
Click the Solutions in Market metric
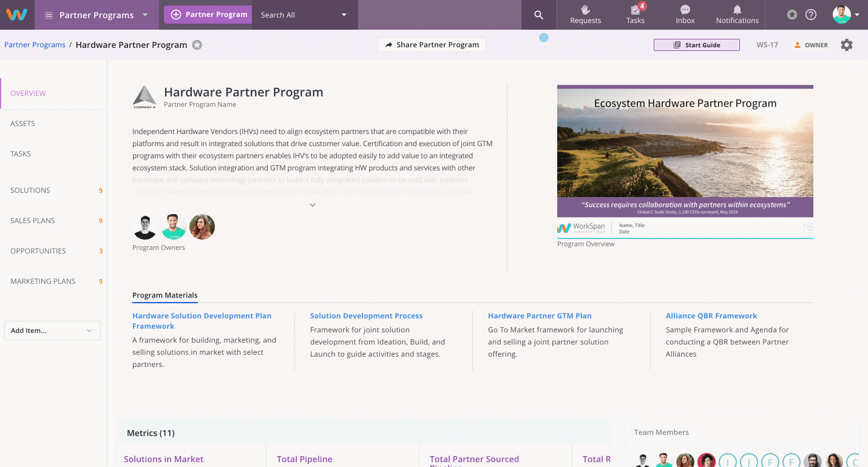[164, 459]
